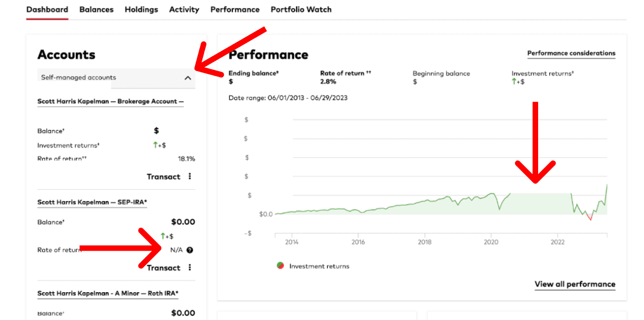Open the Portfolio Watch tab
644x320 pixels.
(x=301, y=9)
